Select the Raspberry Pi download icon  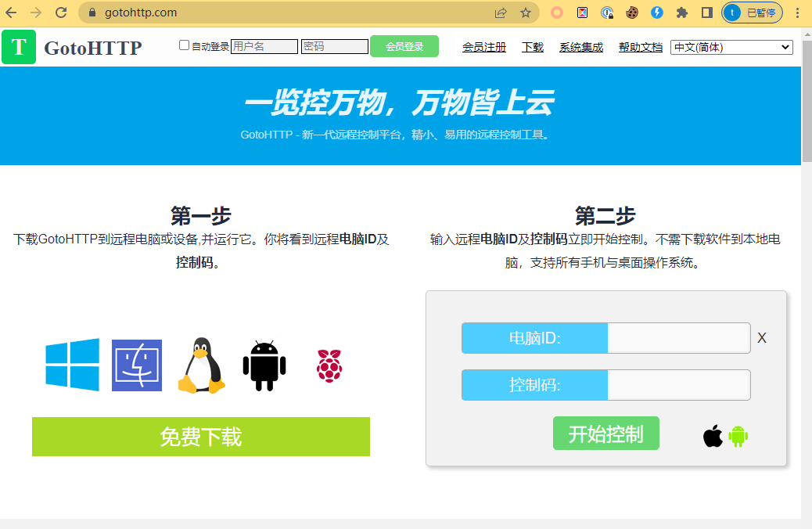329,365
